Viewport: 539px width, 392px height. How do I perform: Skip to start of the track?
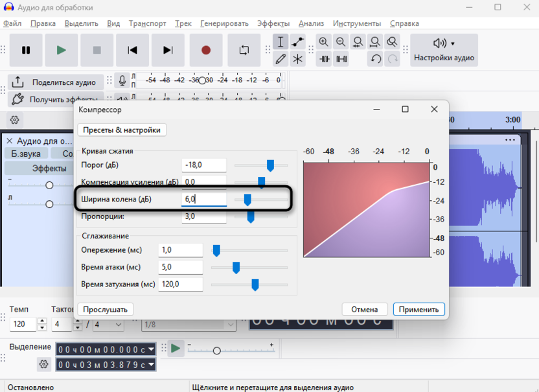tap(133, 50)
